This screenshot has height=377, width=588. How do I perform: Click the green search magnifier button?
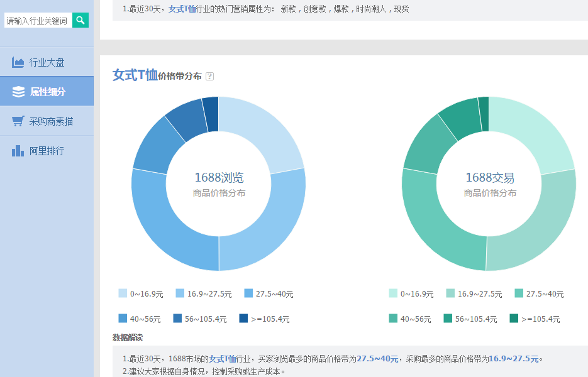pyautogui.click(x=80, y=20)
